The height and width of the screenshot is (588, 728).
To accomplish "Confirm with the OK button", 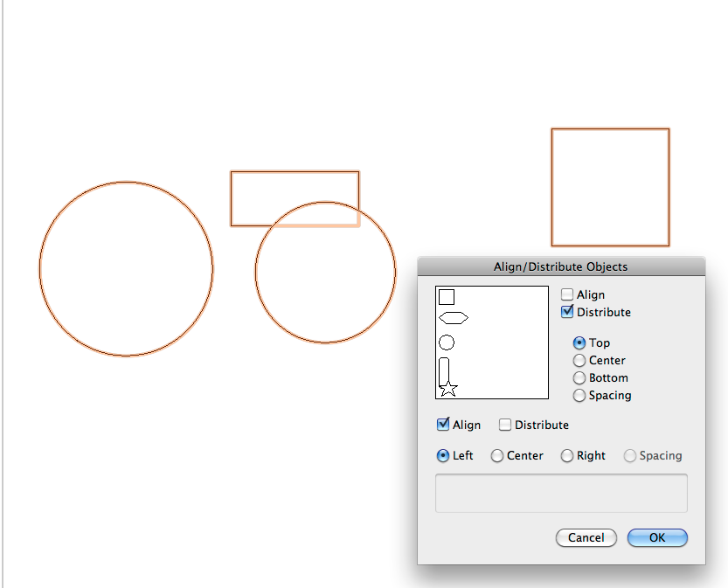I will click(x=657, y=537).
